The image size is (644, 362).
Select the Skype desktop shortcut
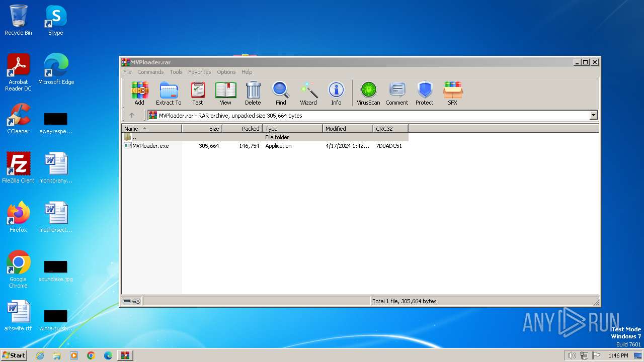[x=56, y=20]
